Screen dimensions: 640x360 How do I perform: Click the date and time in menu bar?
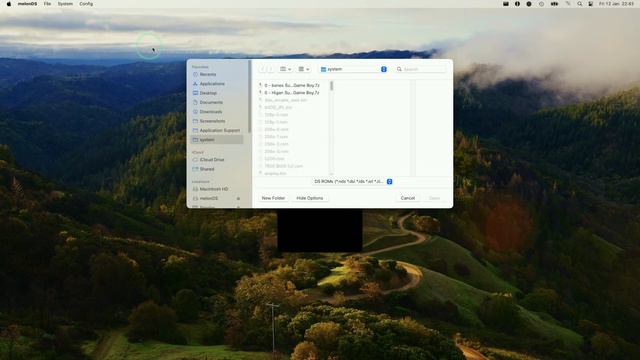[x=616, y=4]
